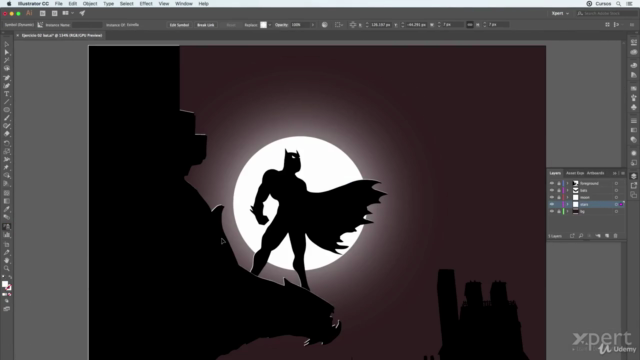Viewport: 640px width, 360px height.
Task: Toggle the stars layer eye icon
Action: [552, 204]
